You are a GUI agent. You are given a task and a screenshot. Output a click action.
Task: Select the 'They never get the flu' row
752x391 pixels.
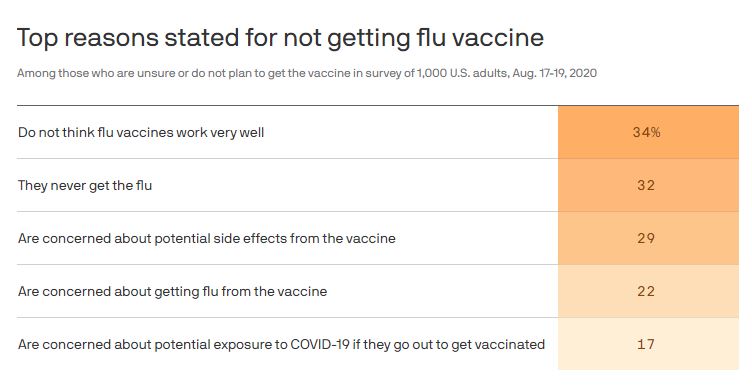pyautogui.click(x=378, y=185)
